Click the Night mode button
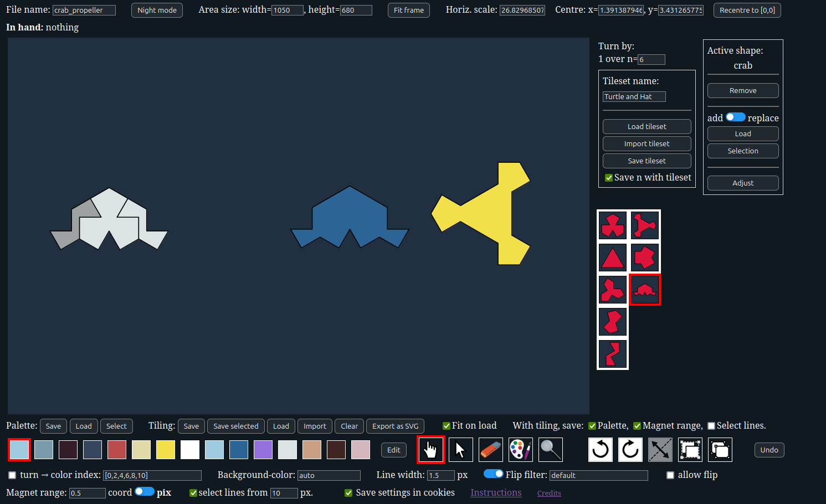 (x=157, y=10)
